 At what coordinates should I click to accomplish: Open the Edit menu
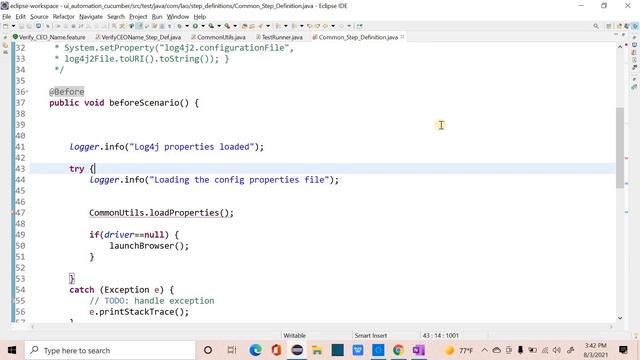click(20, 17)
